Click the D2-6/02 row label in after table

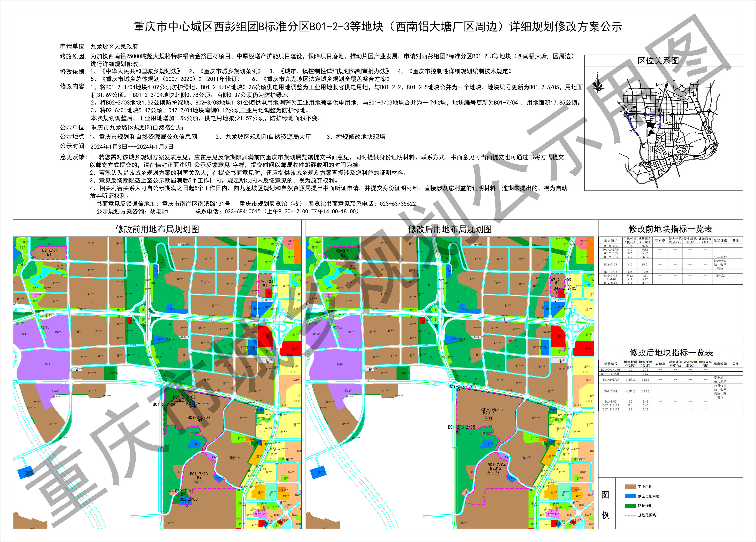611,401
